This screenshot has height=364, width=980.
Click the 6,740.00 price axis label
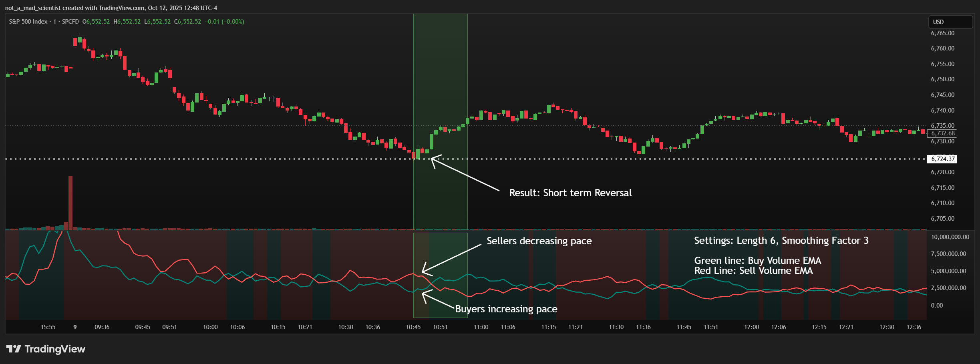click(943, 111)
